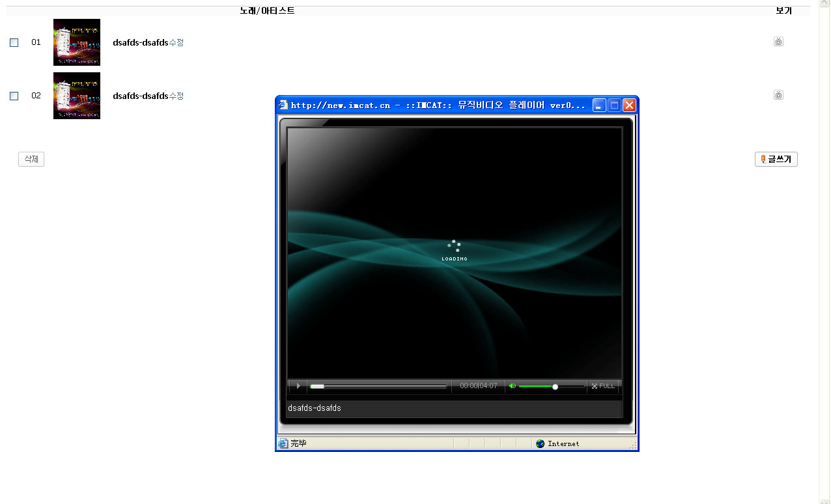Open the album thumbnail for item 01
The height and width of the screenshot is (504, 831).
(x=77, y=42)
